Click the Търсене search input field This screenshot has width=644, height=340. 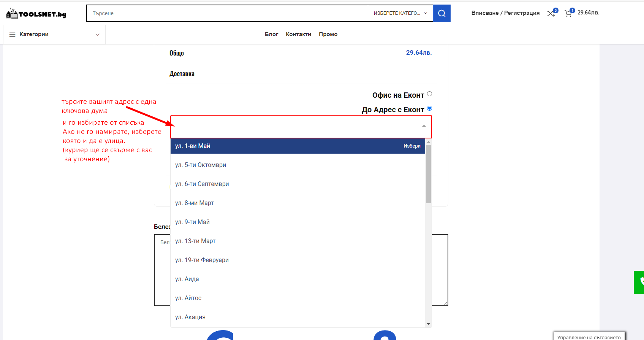(227, 13)
